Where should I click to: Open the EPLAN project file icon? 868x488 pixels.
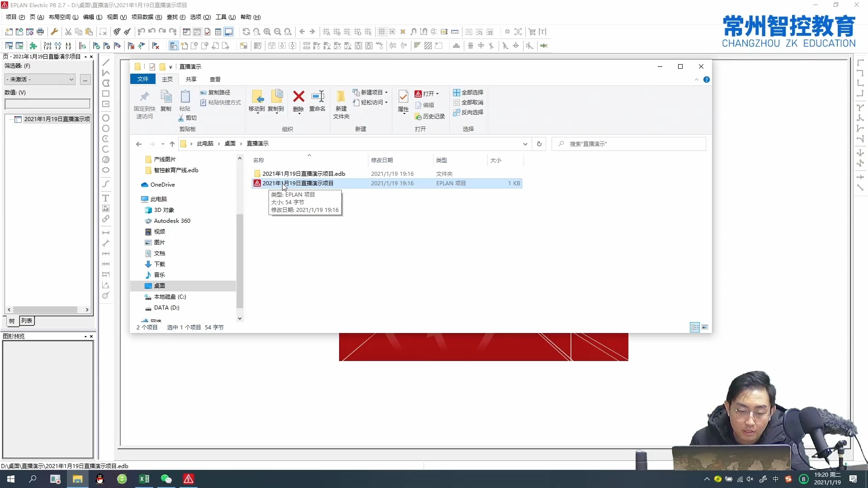pyautogui.click(x=257, y=183)
